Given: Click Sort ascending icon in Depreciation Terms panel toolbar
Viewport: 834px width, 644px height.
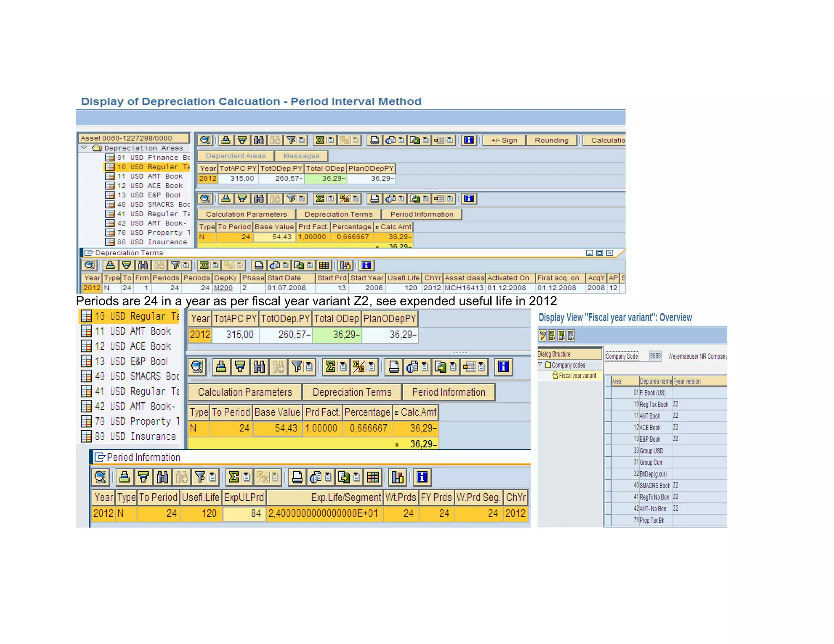Looking at the screenshot, I should pyautogui.click(x=110, y=265).
